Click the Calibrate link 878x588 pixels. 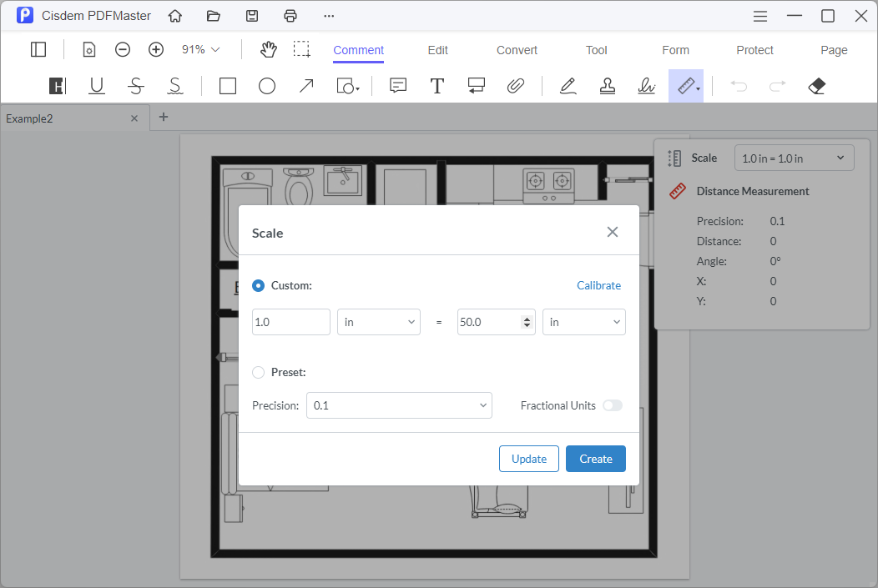pyautogui.click(x=598, y=285)
